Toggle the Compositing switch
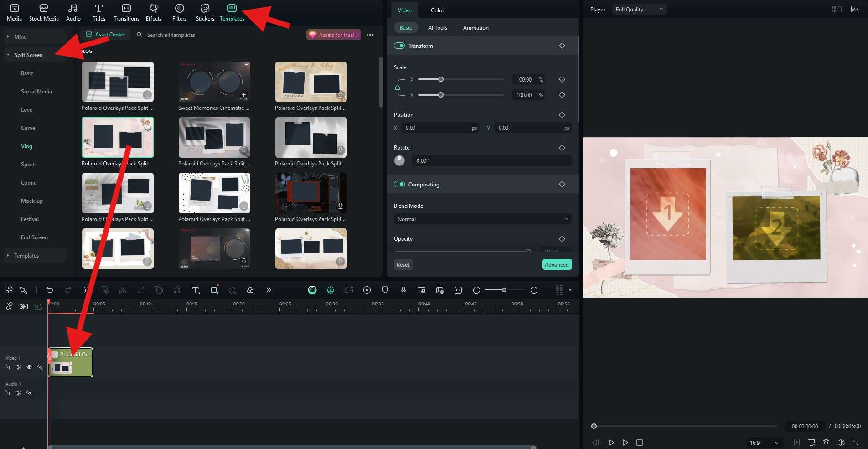Screen dimensions: 868x449 click(399, 184)
